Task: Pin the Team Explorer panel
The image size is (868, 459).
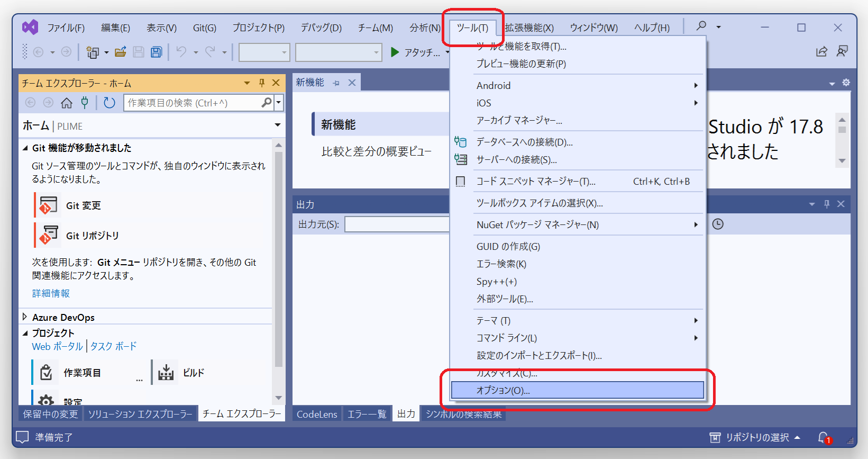Action: 261,83
